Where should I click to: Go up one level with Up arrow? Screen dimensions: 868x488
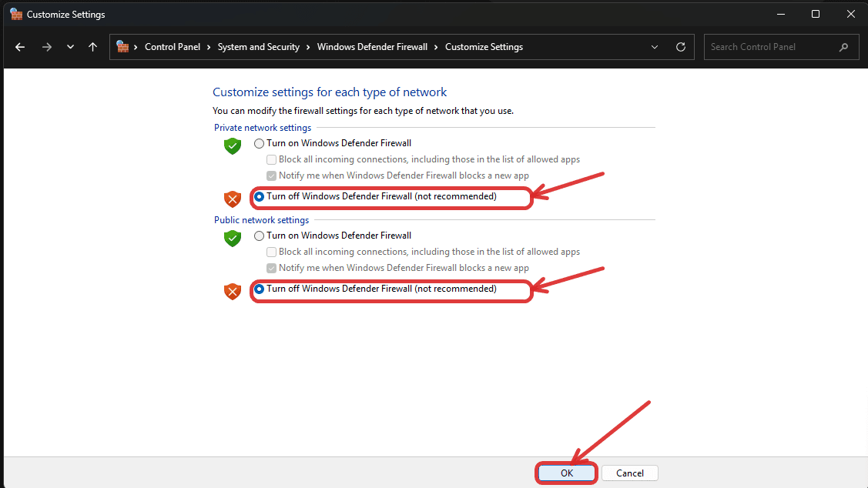coord(92,47)
